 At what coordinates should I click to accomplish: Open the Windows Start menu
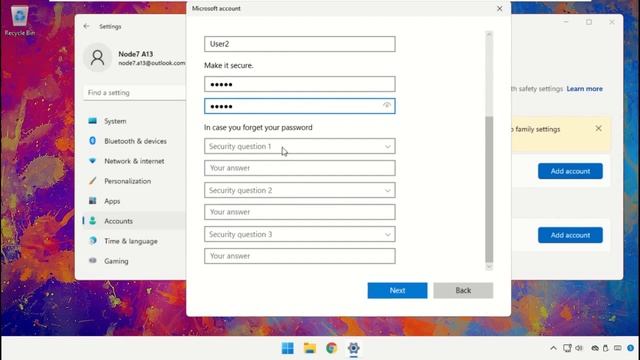tap(288, 348)
